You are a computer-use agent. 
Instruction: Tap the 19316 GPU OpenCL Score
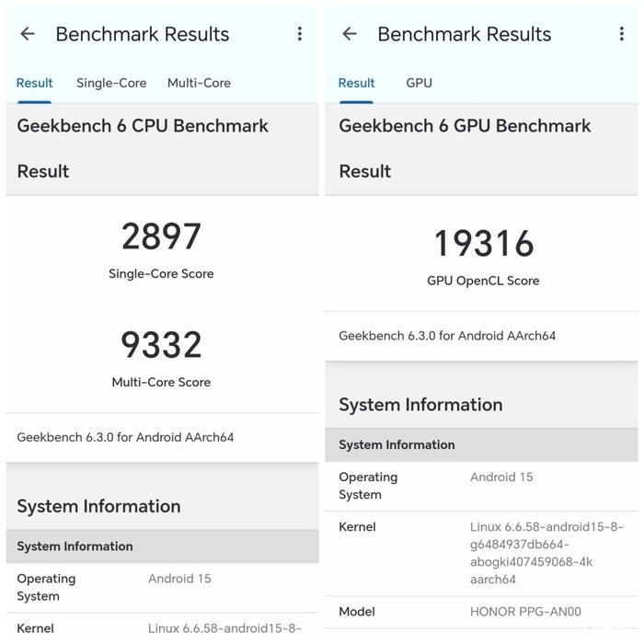point(483,245)
